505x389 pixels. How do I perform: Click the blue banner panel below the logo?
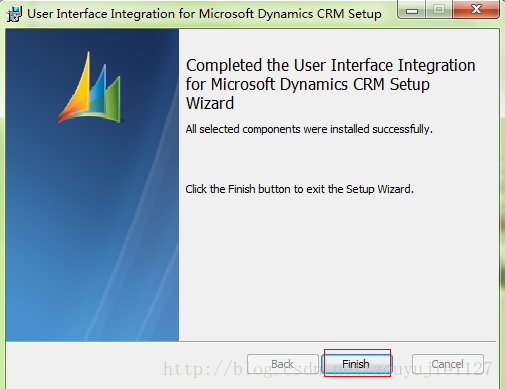92,233
